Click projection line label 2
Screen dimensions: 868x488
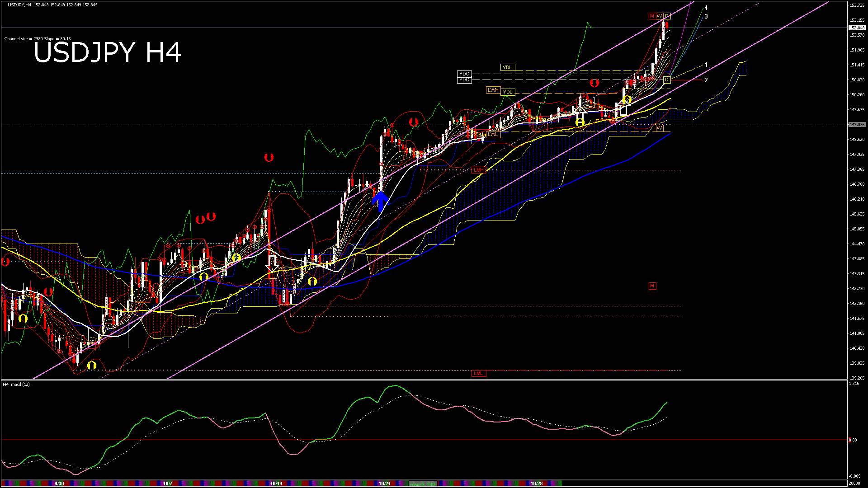pos(706,80)
